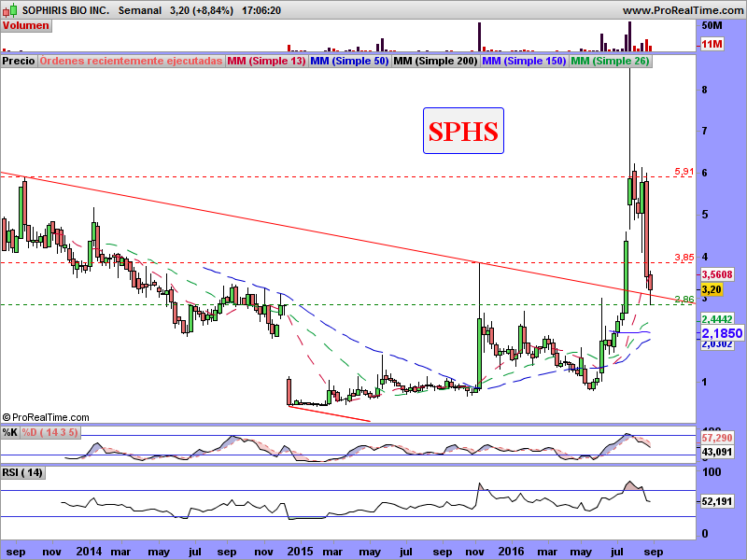
Task: Select Órdenes recientemente ejecutadas label
Action: [131, 61]
